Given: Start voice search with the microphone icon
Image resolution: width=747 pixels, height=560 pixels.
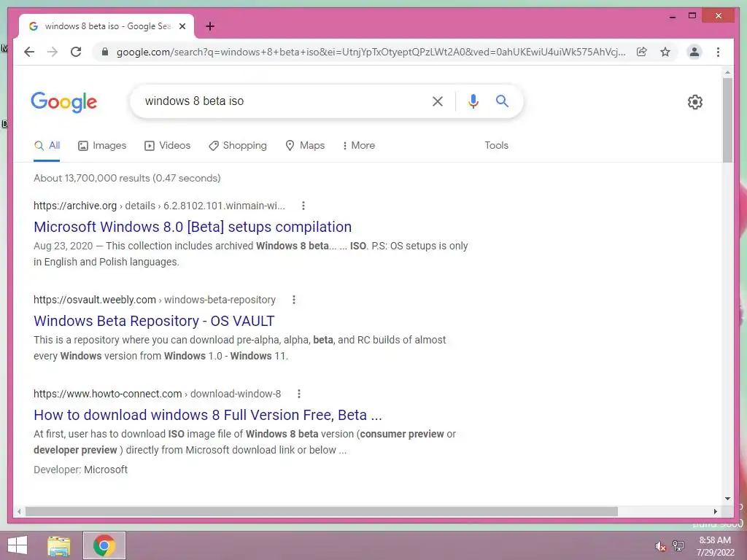Looking at the screenshot, I should (x=473, y=101).
